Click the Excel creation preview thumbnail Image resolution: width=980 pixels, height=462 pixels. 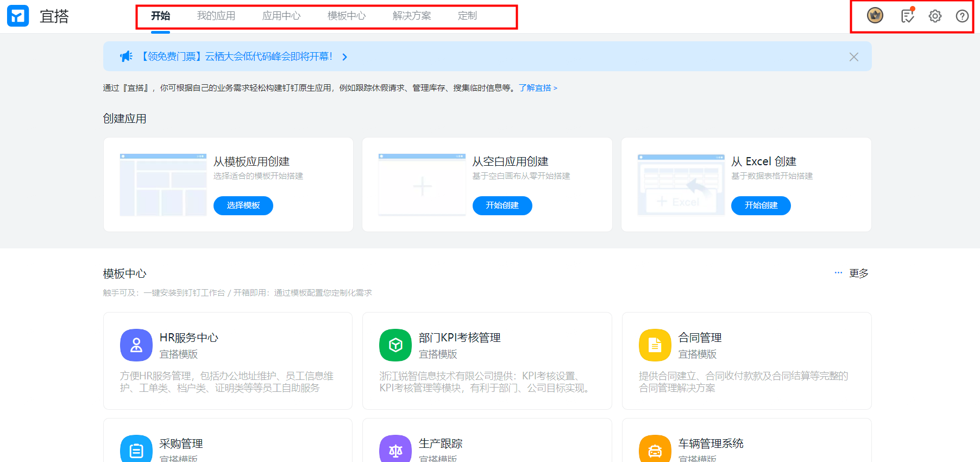[x=681, y=185]
